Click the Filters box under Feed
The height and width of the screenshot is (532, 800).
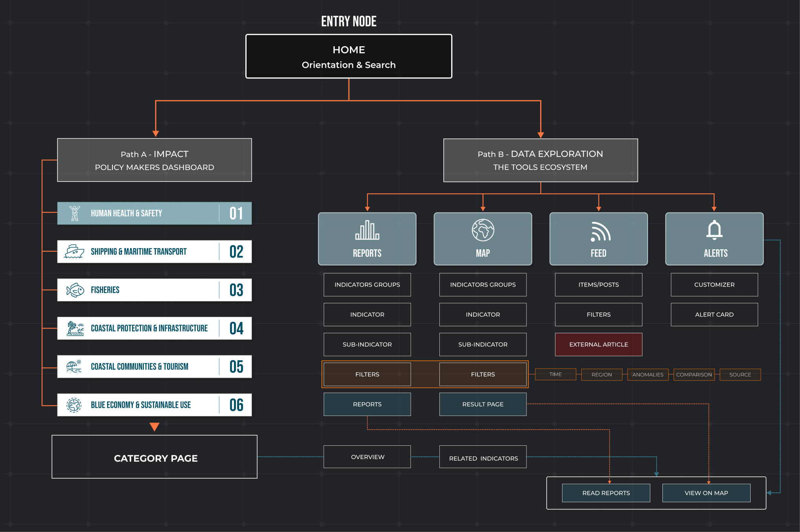click(x=599, y=314)
